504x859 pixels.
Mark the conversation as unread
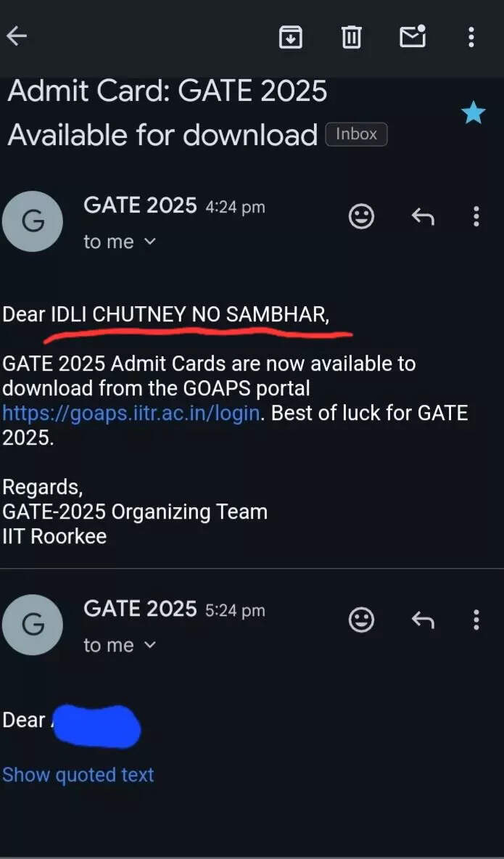[413, 36]
